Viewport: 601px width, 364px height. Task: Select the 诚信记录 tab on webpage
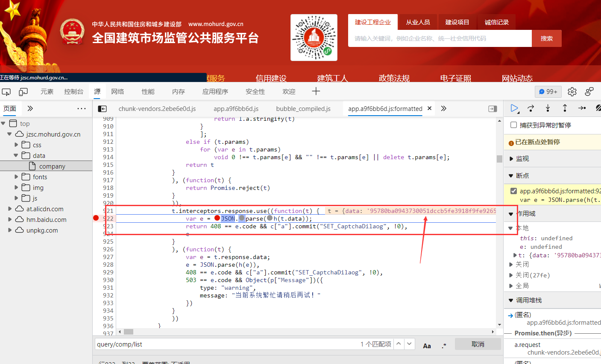pos(496,22)
